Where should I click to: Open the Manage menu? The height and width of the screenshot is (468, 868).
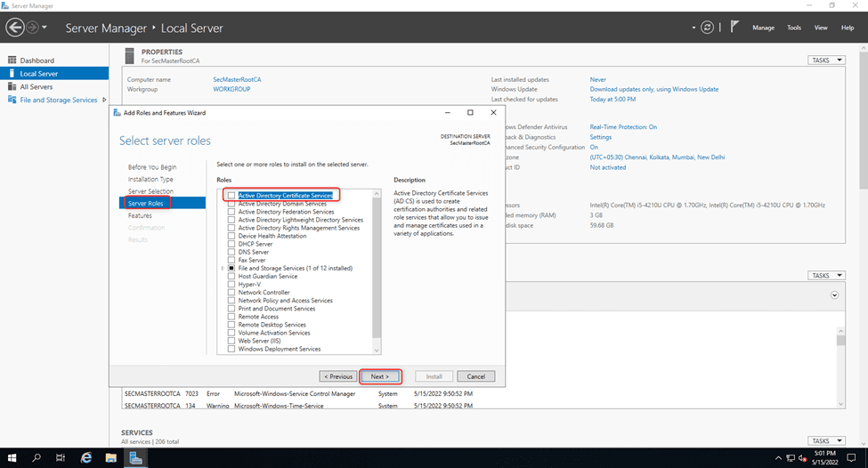tap(763, 27)
